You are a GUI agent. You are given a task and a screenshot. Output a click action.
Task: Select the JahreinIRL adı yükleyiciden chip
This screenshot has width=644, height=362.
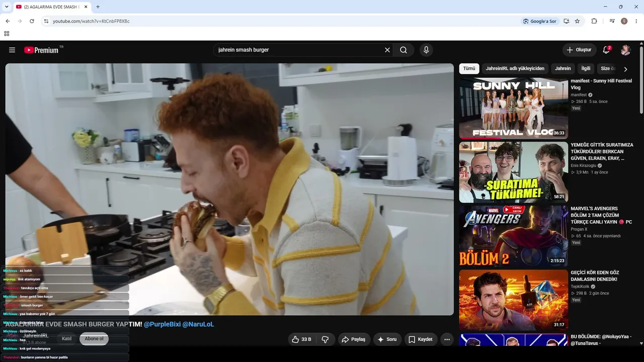click(515, 68)
